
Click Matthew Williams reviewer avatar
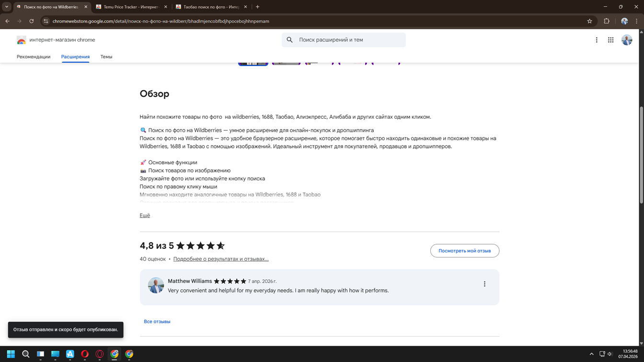click(156, 285)
